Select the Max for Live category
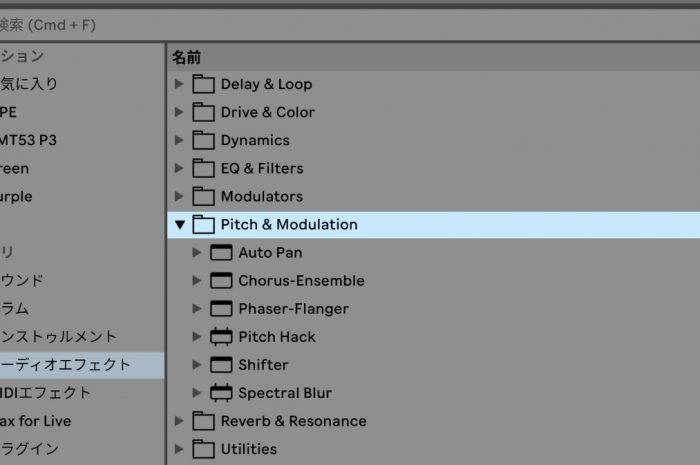This screenshot has width=700, height=465. pyautogui.click(x=36, y=421)
